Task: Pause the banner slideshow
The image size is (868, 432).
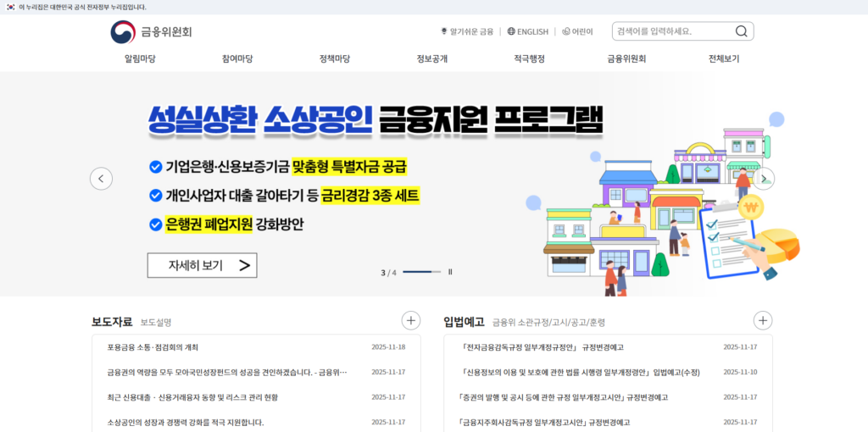Action: click(x=450, y=272)
